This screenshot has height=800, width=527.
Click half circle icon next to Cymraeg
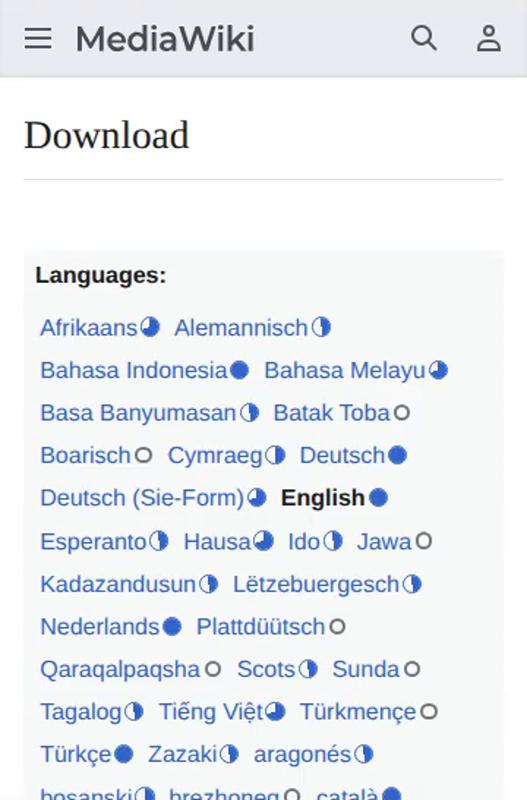(275, 455)
